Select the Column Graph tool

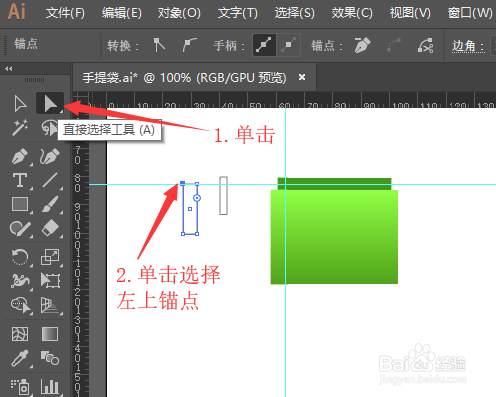coord(50,387)
